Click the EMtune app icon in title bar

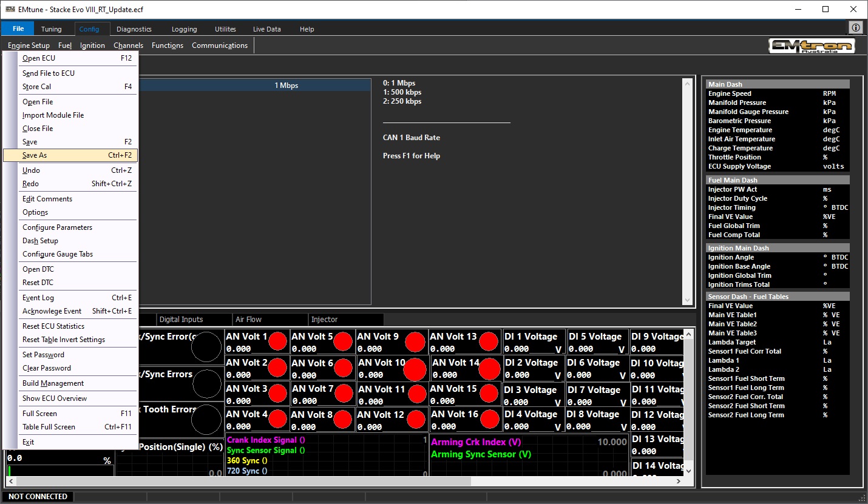[10, 10]
